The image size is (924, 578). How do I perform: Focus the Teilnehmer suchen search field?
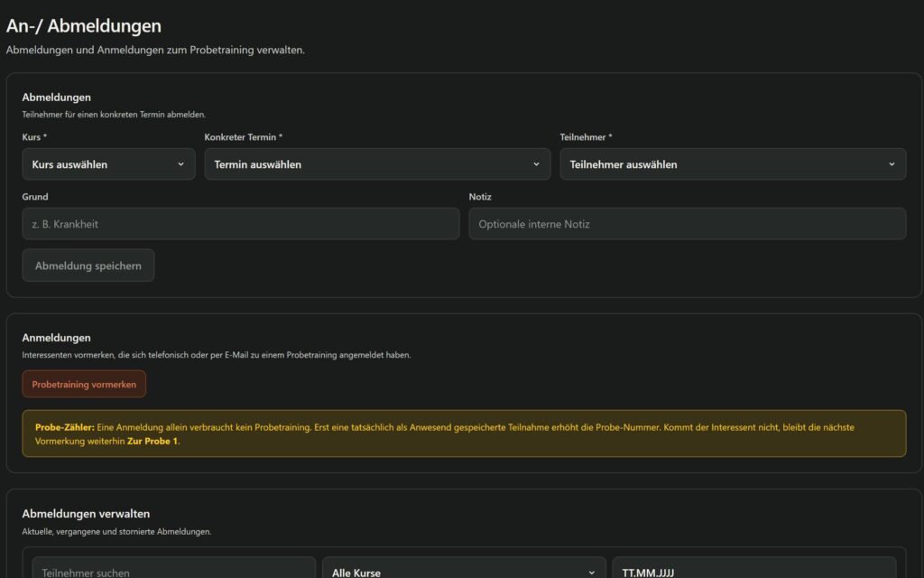pyautogui.click(x=174, y=569)
